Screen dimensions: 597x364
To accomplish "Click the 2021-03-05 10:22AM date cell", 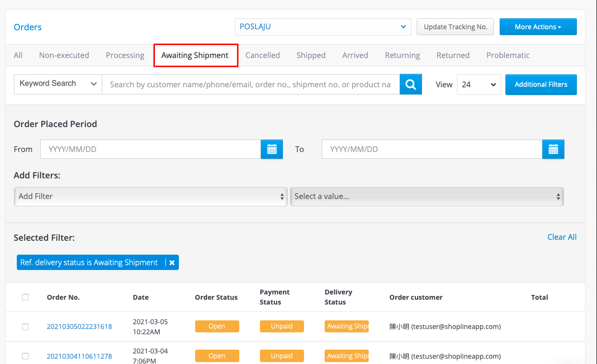I will point(151,327).
